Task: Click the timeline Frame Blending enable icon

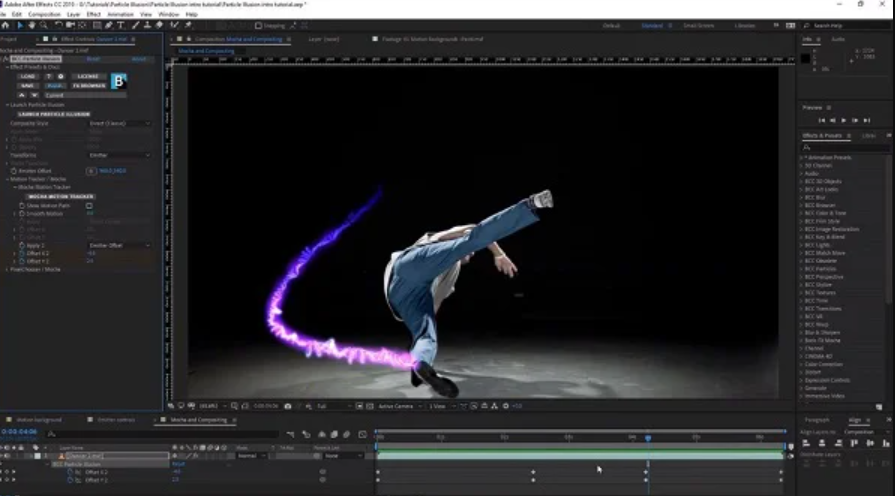Action: point(334,435)
